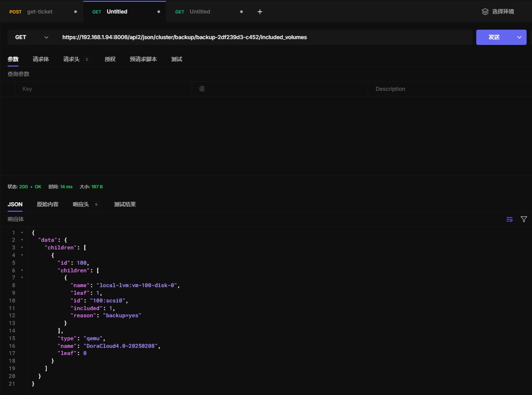Expand the Send button dropdown arrow
The height and width of the screenshot is (395, 532).
[520, 37]
